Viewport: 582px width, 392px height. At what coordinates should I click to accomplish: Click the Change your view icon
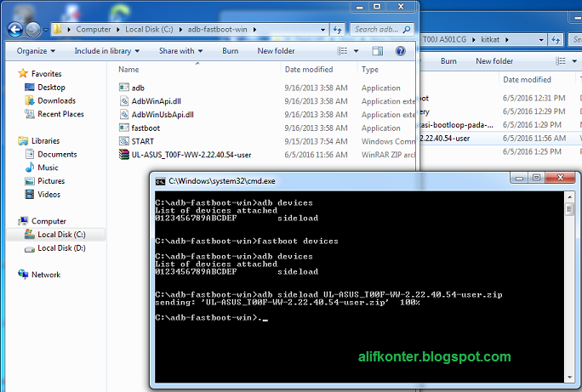[342, 51]
